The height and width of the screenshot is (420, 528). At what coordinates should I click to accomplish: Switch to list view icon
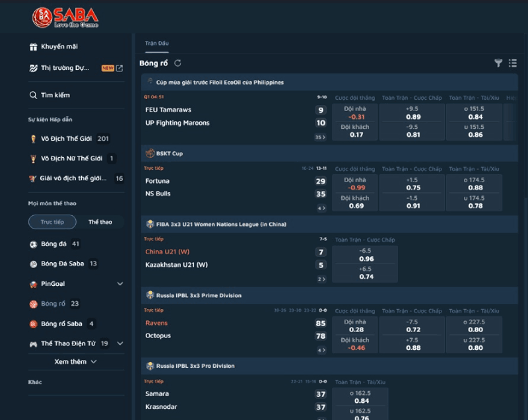513,63
